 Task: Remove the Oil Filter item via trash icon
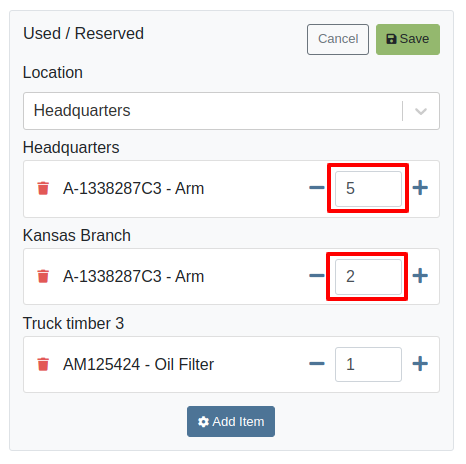point(43,364)
